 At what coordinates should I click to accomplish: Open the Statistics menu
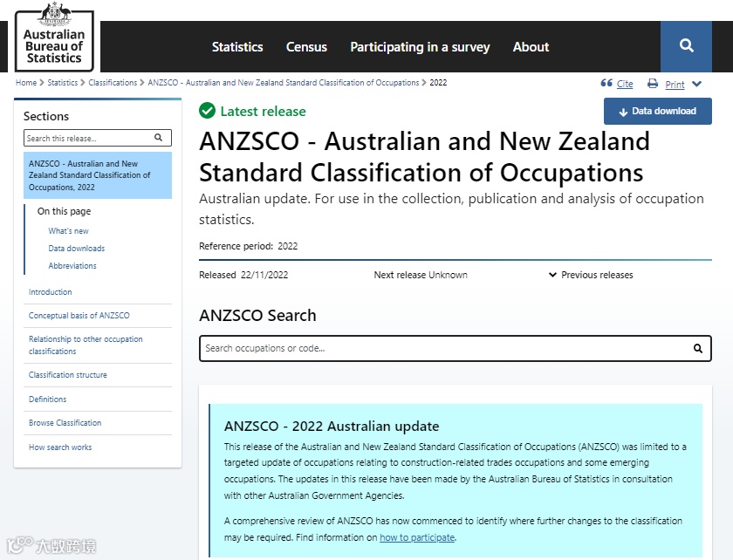pos(237,47)
